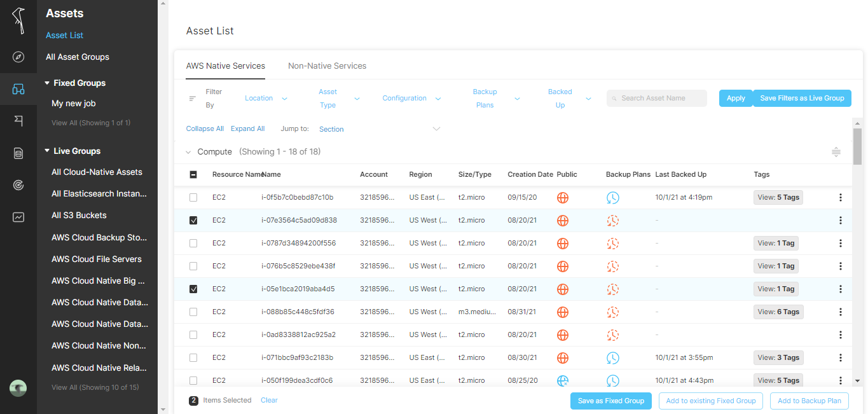This screenshot has width=868, height=414.
Task: Click the user avatar at bottom left
Action: [x=18, y=388]
